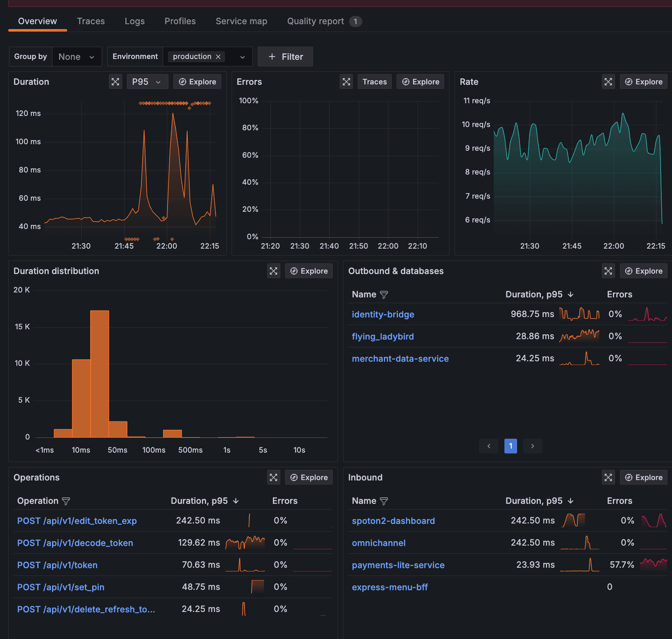The width and height of the screenshot is (672, 639).
Task: Switch to the Service map tab
Action: (241, 21)
